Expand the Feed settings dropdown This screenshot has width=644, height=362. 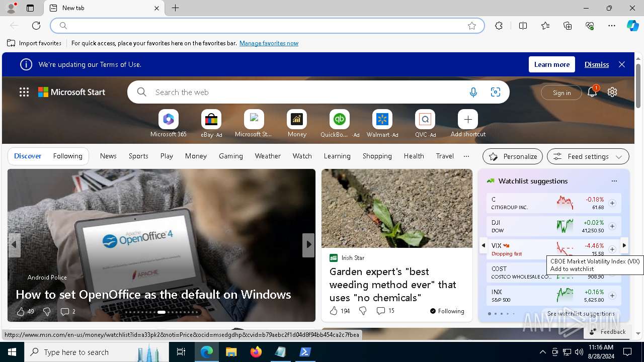[x=588, y=156]
